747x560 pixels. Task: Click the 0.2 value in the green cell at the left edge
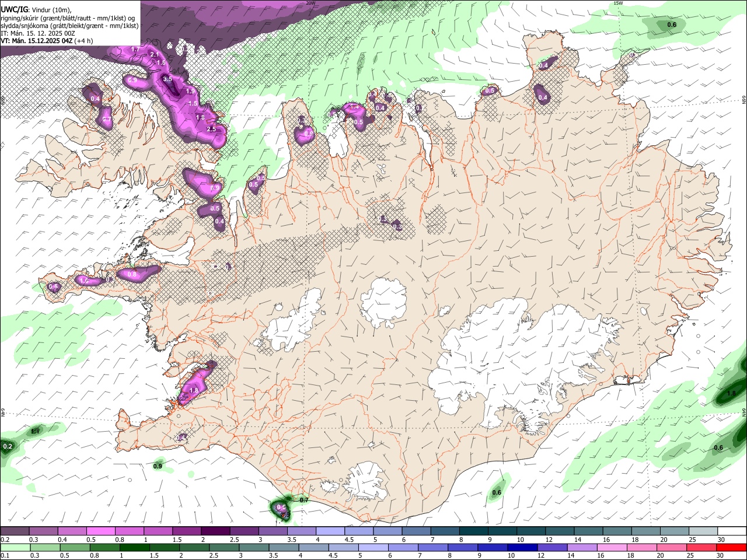tap(8, 447)
